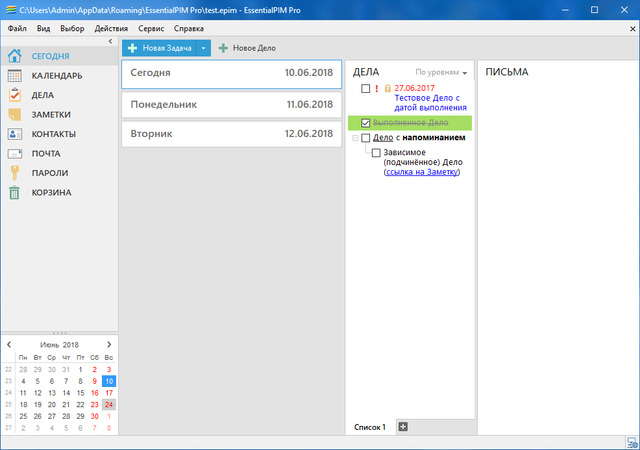Open the Новая Задача dropdown arrow
The image size is (640, 450).
(203, 48)
